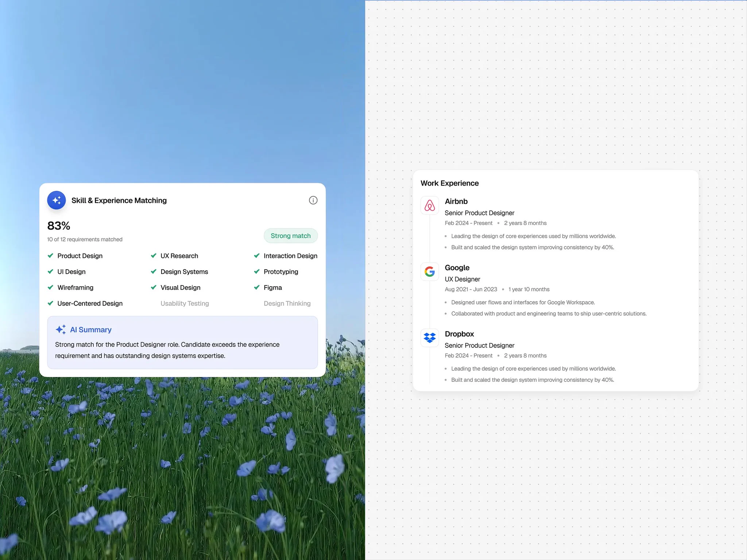The width and height of the screenshot is (747, 560).
Task: Click '10 of 12 requirements matched' text
Action: point(85,240)
